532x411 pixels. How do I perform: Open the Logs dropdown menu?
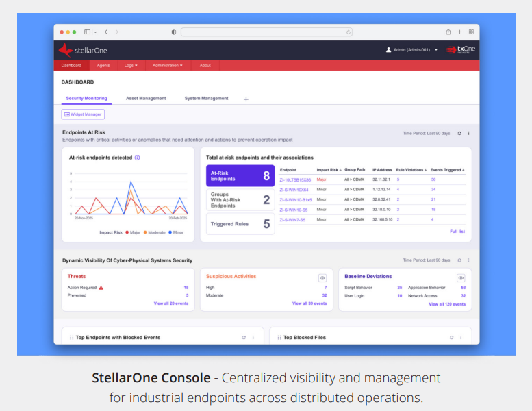coord(131,66)
